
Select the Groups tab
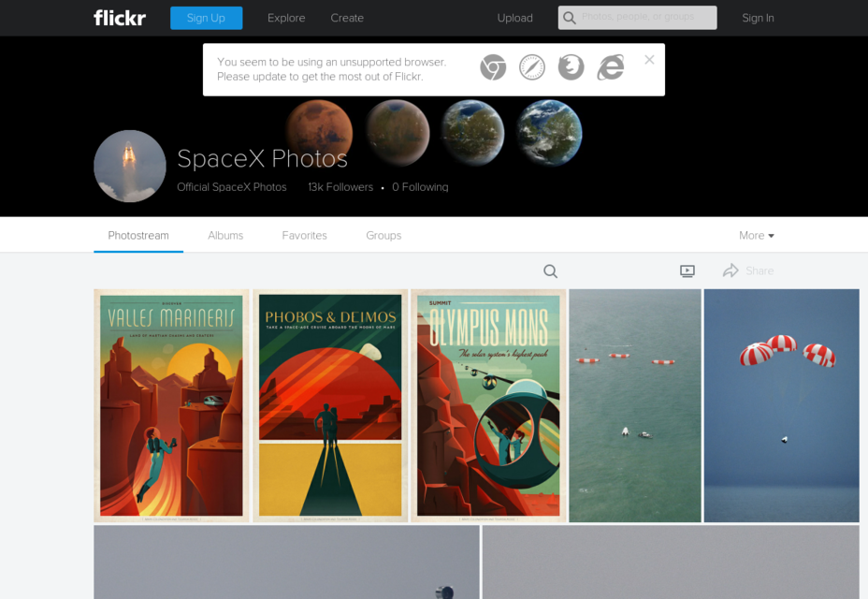(383, 236)
